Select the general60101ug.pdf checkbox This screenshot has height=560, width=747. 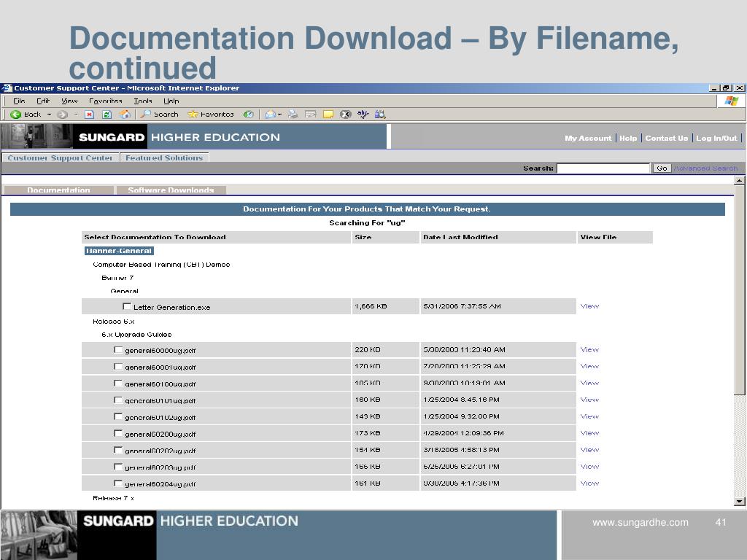118,400
